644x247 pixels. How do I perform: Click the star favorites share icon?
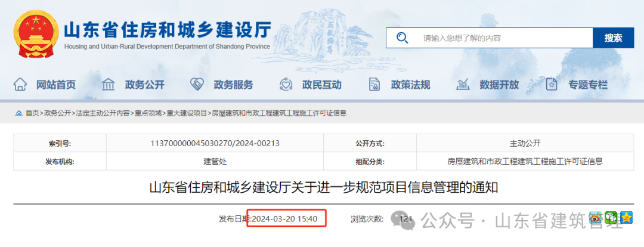626,218
